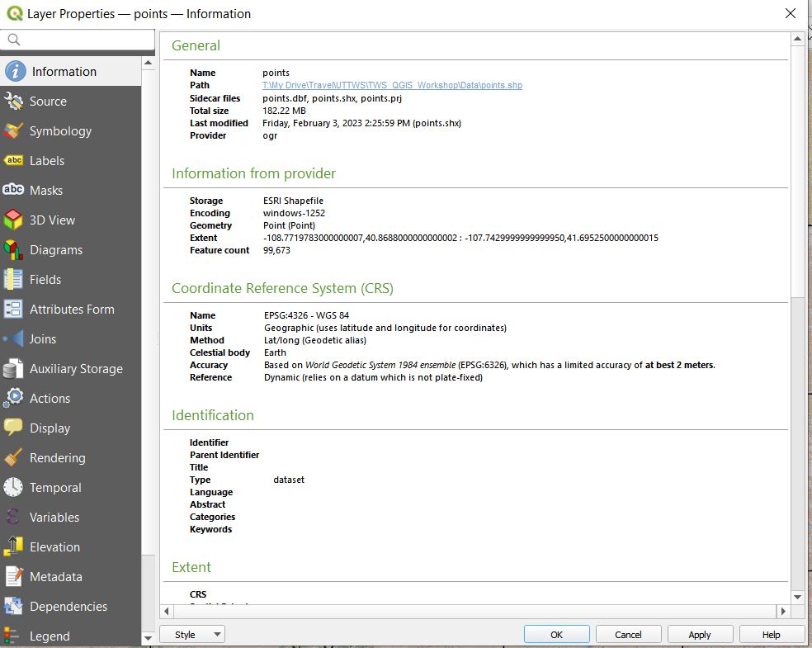Click the Labels abc icon
The width and height of the screenshot is (812, 648).
pyautogui.click(x=14, y=161)
